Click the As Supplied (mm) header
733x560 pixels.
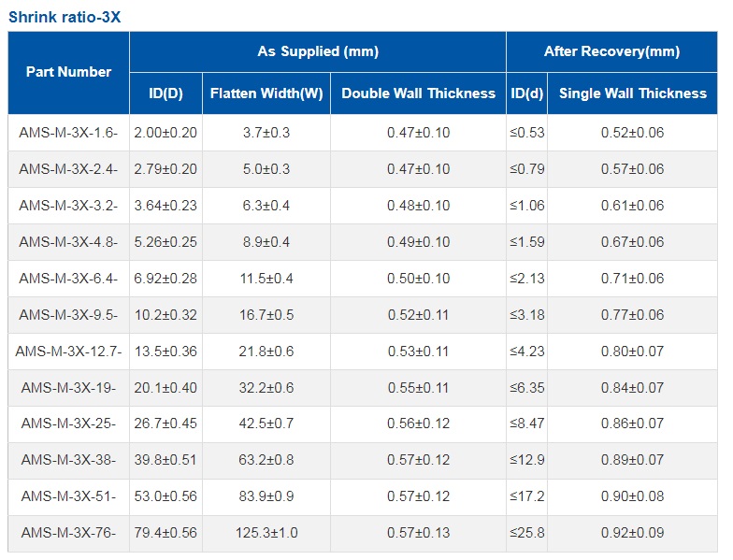[x=318, y=50]
